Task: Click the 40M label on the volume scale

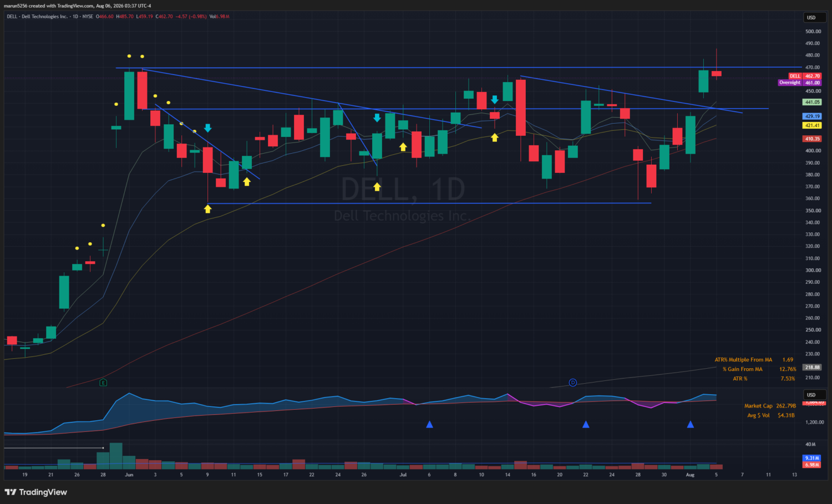Action: [810, 445]
